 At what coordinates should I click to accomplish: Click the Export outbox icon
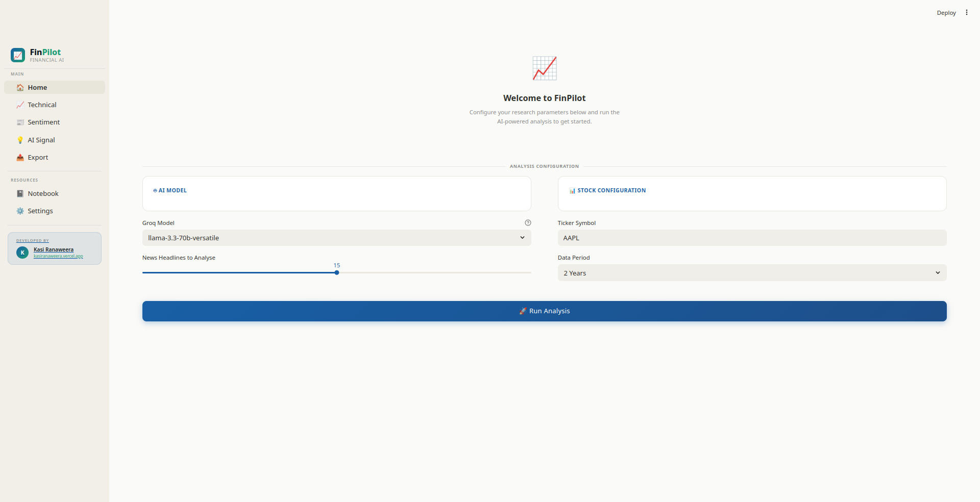tap(20, 158)
